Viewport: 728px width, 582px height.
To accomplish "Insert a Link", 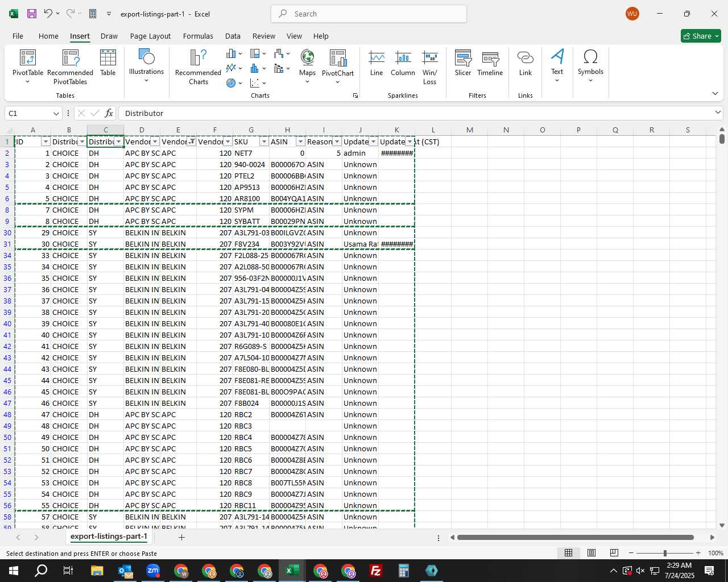I will tap(526, 63).
